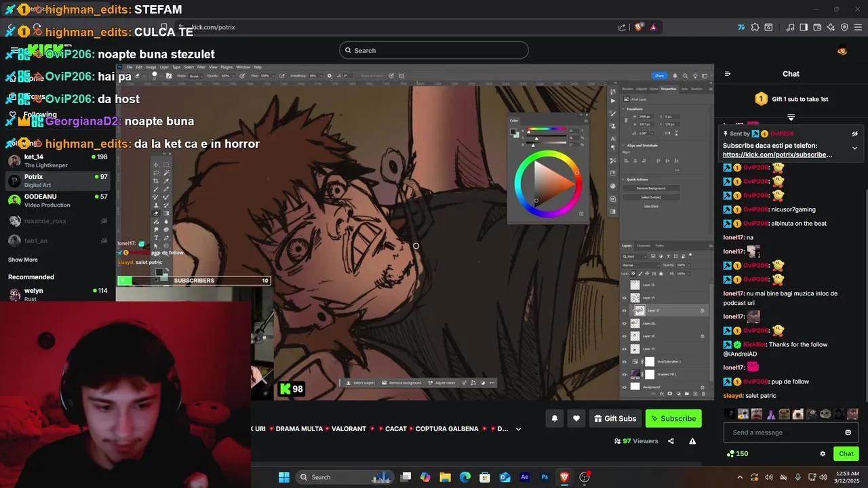868x488 pixels.
Task: Open the Photoshop Filter menu
Action: [x=201, y=67]
